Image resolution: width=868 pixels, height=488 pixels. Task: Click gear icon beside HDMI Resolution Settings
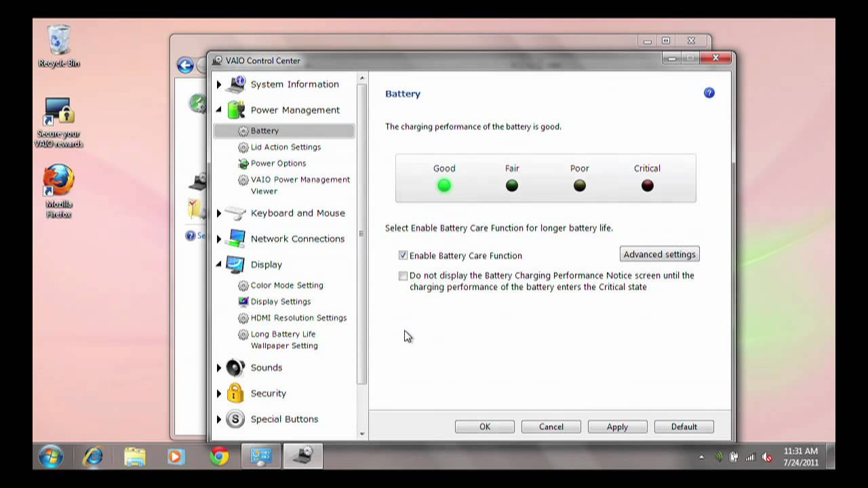(x=243, y=318)
